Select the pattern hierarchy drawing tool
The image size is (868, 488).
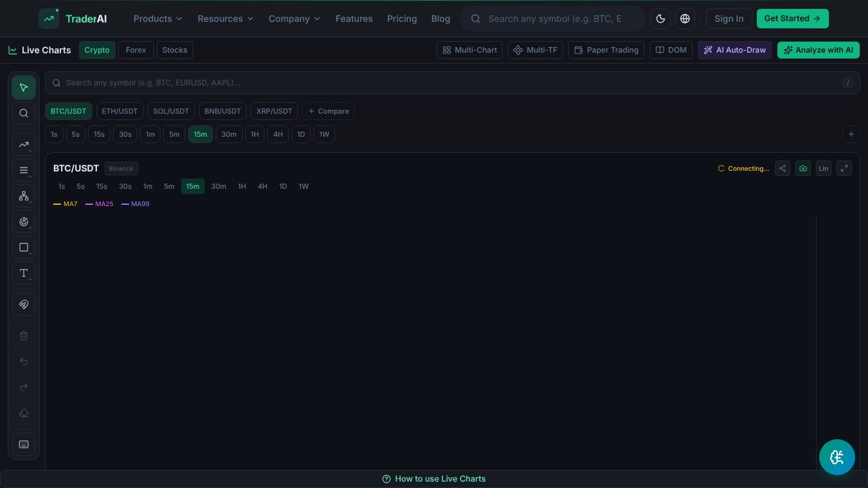pos(24,196)
